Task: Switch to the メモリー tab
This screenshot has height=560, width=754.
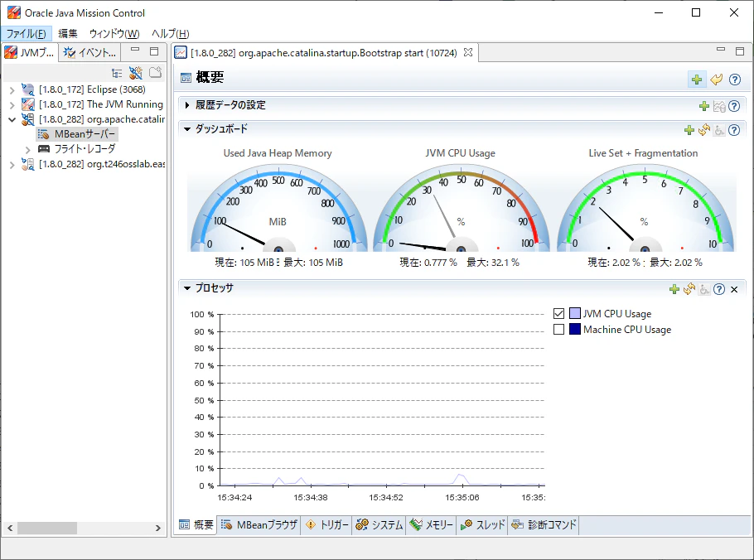Action: [432, 525]
